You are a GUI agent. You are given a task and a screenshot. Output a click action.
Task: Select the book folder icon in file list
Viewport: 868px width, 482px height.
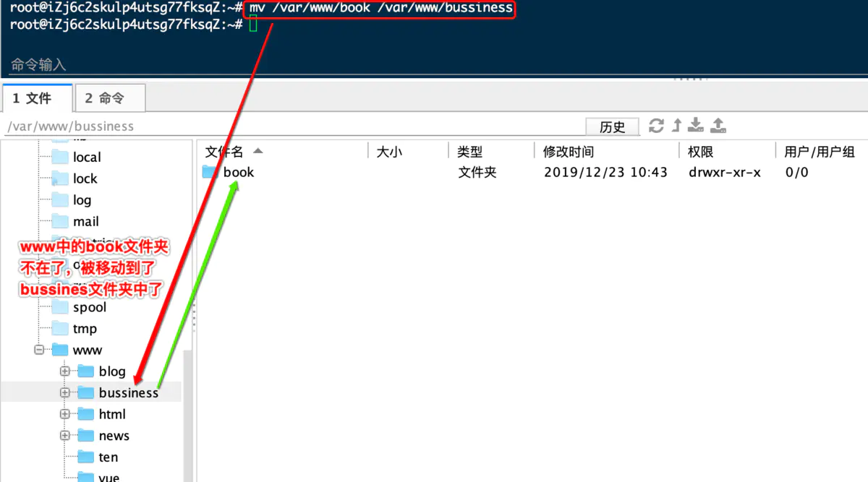[x=210, y=172]
